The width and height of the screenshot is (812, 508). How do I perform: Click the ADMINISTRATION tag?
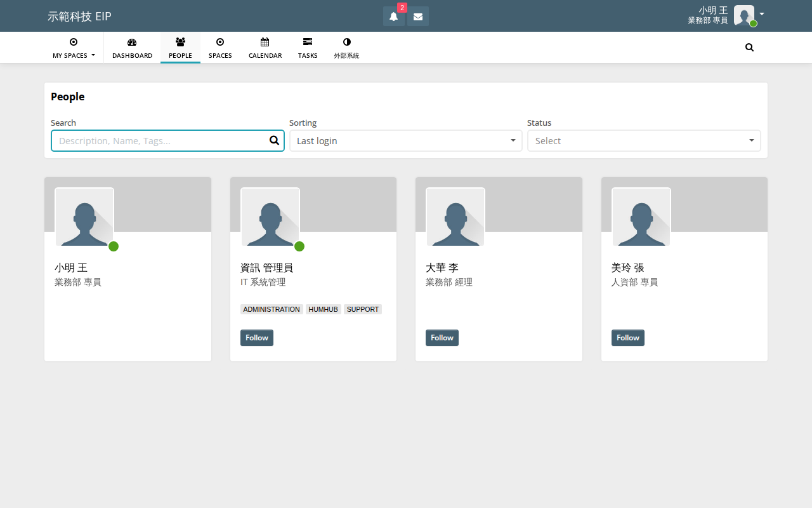pyautogui.click(x=272, y=309)
